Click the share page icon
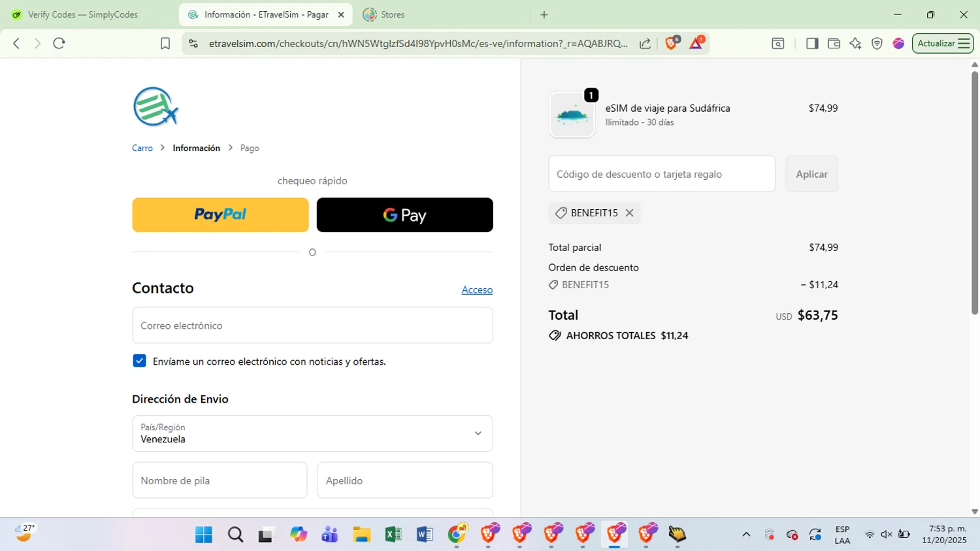980x551 pixels. [645, 43]
